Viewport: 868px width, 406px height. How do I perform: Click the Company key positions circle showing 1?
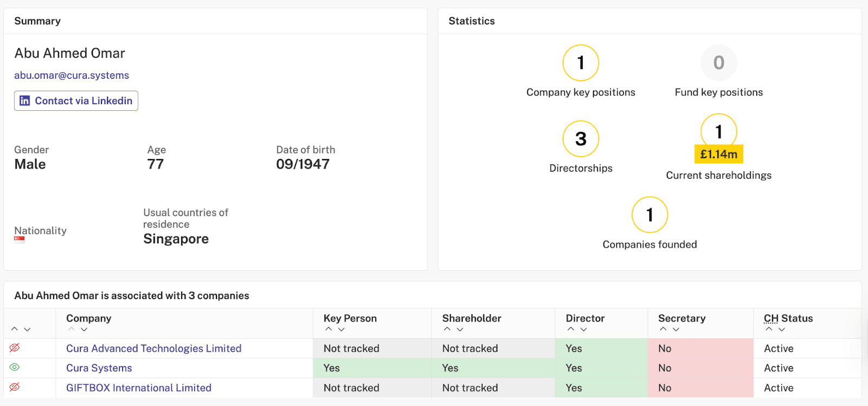click(580, 63)
